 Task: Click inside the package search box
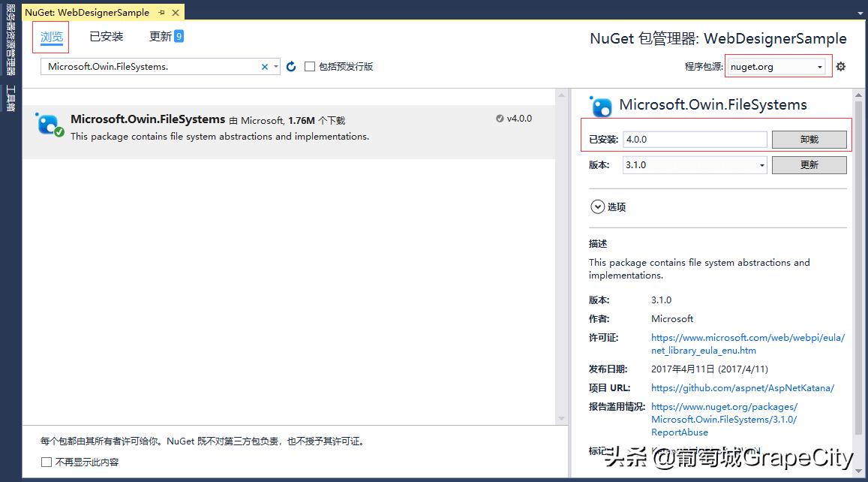coord(150,66)
